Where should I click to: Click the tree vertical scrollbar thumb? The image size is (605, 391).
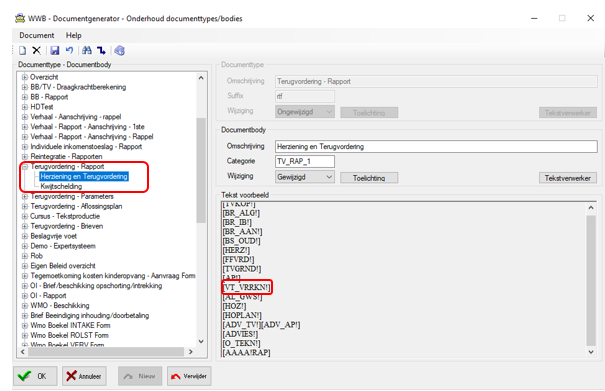201,170
